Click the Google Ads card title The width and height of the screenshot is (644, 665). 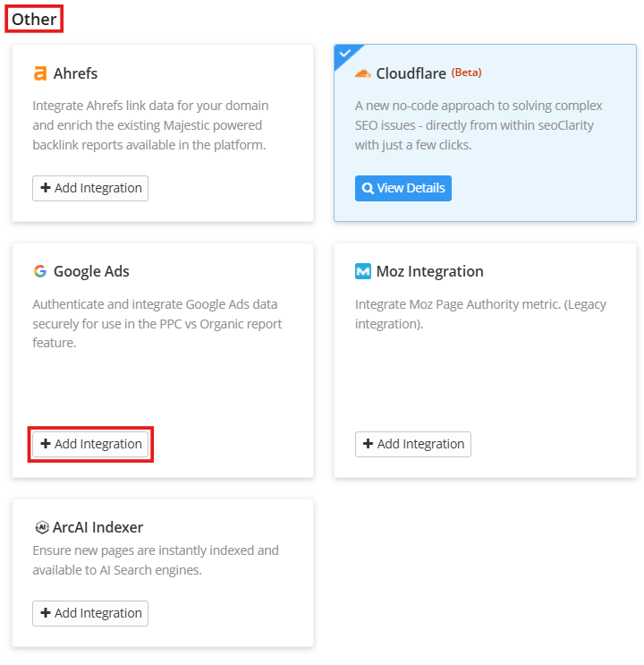point(91,271)
